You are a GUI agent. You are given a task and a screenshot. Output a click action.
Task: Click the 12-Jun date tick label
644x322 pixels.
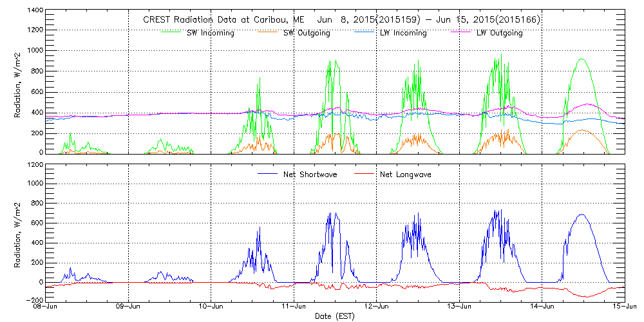(x=377, y=307)
